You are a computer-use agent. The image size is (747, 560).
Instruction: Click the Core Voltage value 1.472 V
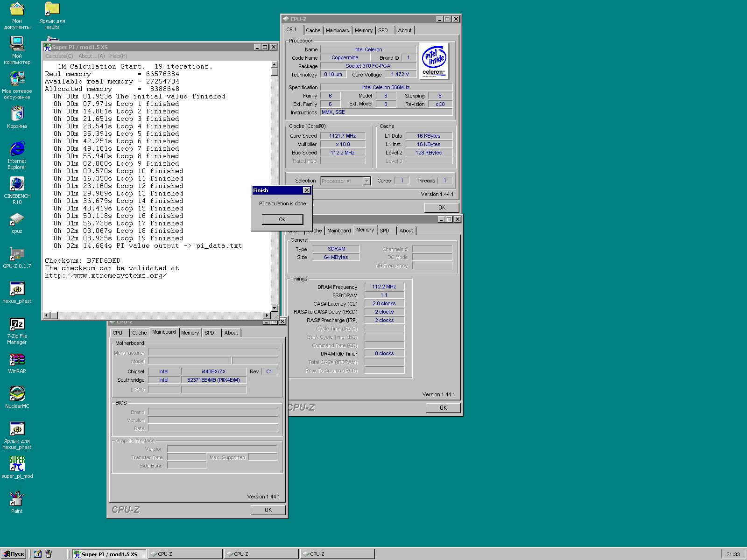click(x=400, y=74)
